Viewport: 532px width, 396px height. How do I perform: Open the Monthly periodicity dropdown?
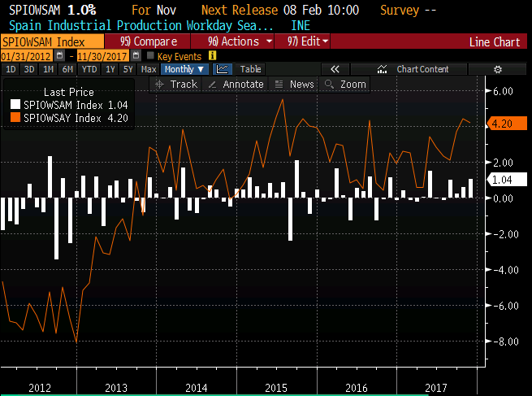[x=184, y=69]
